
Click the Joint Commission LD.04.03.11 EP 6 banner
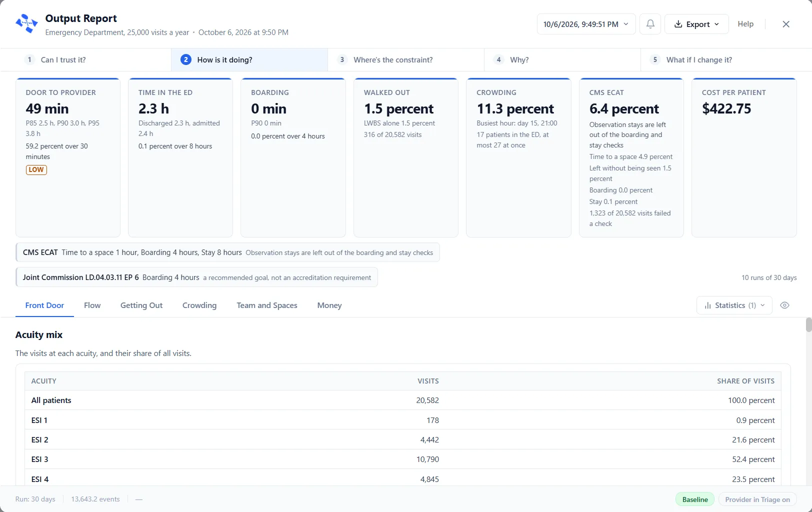pyautogui.click(x=197, y=277)
